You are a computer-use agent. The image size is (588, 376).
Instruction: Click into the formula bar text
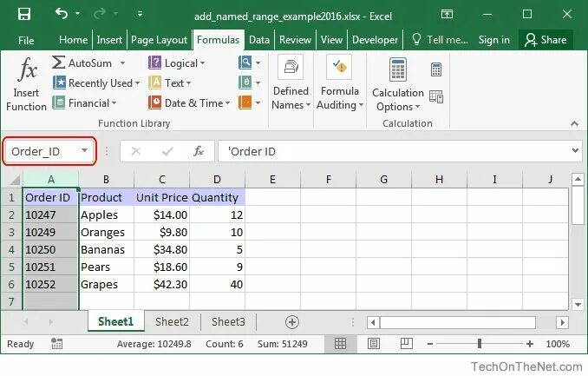tap(394, 151)
